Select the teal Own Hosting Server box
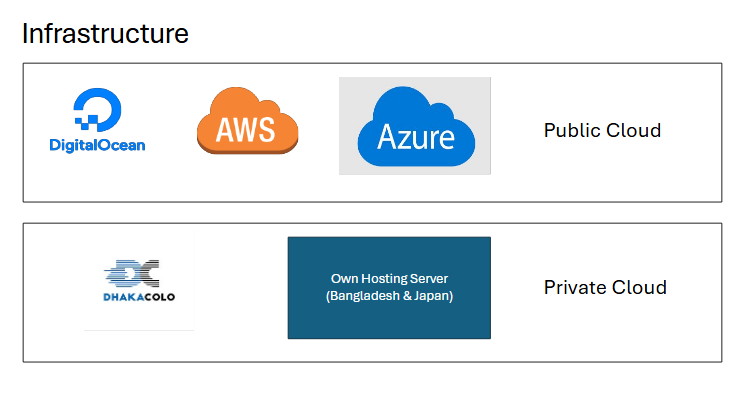This screenshot has width=732, height=408. (389, 320)
